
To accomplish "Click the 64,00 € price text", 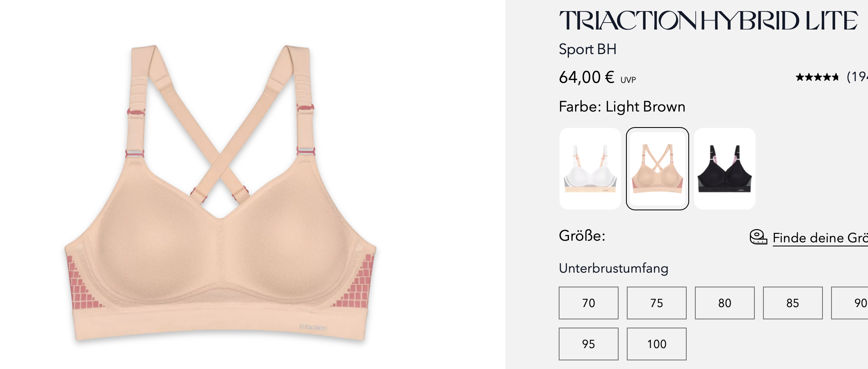I will tap(587, 77).
